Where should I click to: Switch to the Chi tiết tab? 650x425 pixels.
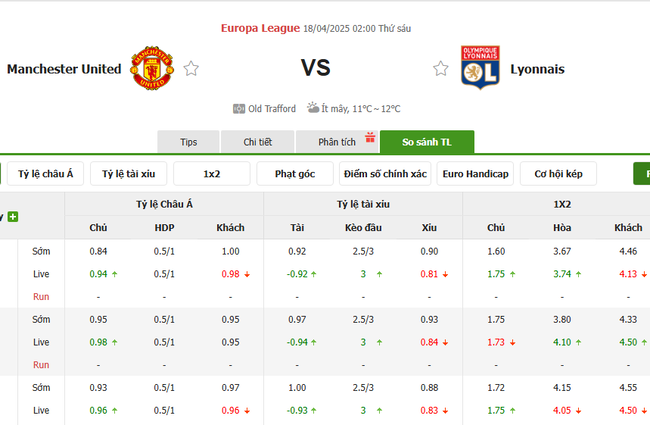(x=257, y=142)
